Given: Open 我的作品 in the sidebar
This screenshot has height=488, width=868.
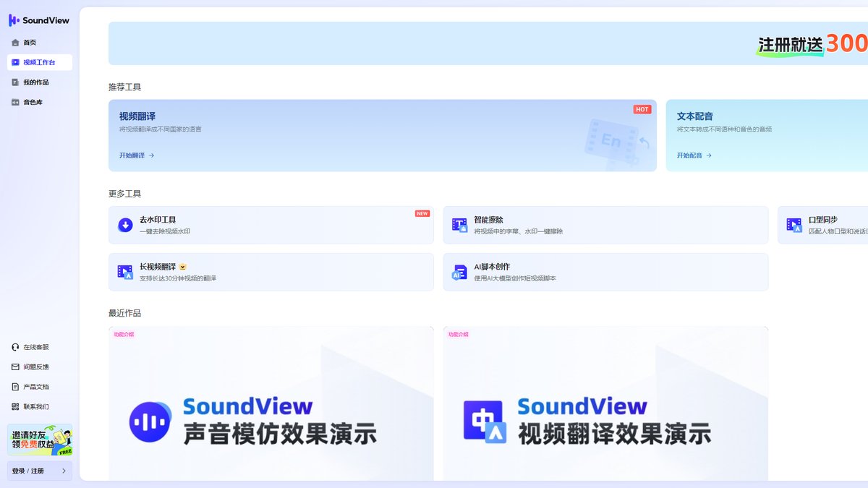Looking at the screenshot, I should coord(40,82).
